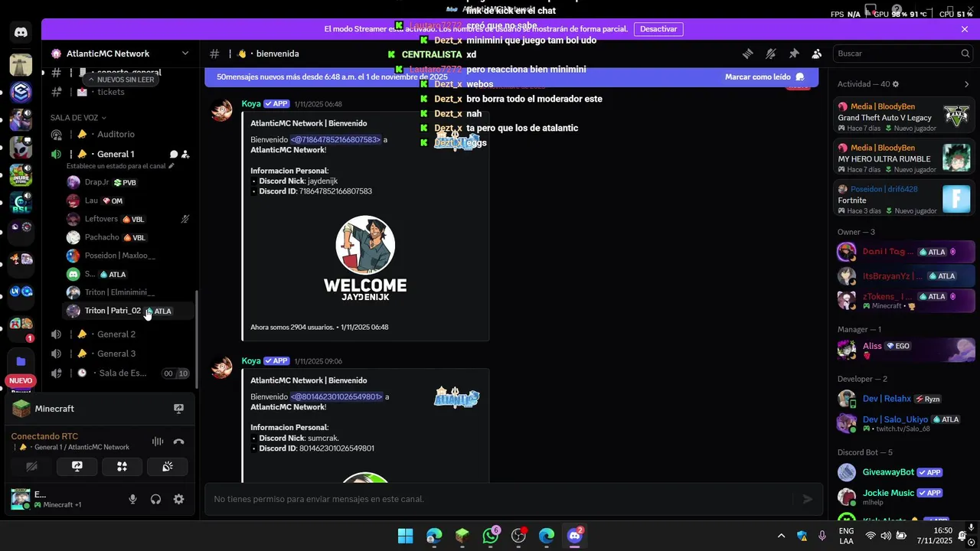Stream Minecraft screen-share icon
Image resolution: width=980 pixels, height=551 pixels.
(x=178, y=409)
